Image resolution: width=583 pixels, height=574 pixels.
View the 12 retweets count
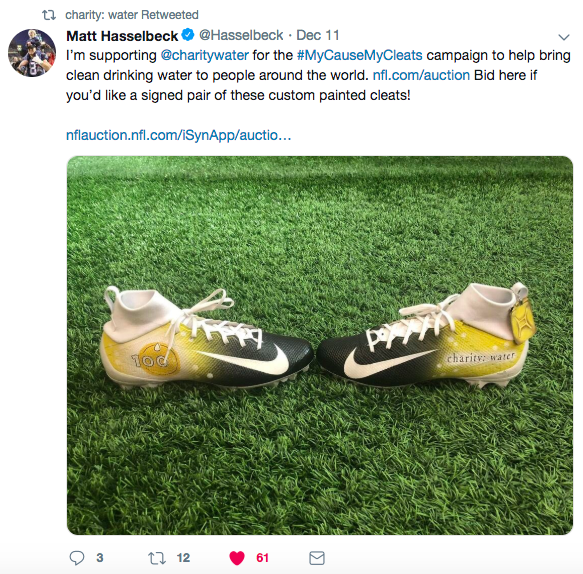(183, 558)
